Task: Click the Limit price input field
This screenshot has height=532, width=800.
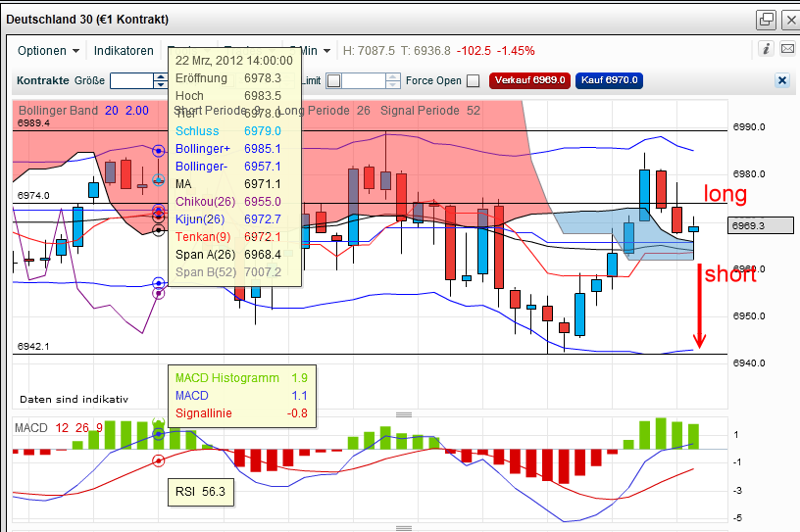Action: (x=364, y=80)
